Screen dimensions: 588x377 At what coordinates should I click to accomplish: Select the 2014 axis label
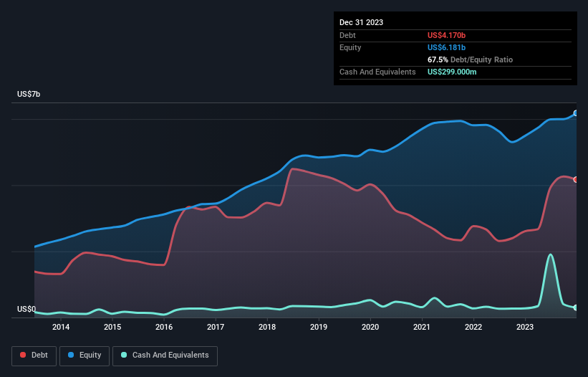coord(61,327)
